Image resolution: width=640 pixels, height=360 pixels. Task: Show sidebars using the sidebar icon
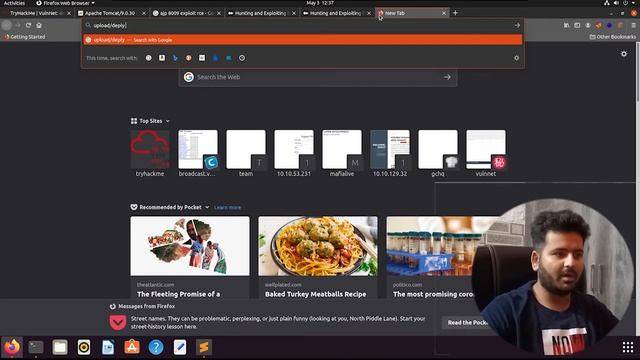577,25
